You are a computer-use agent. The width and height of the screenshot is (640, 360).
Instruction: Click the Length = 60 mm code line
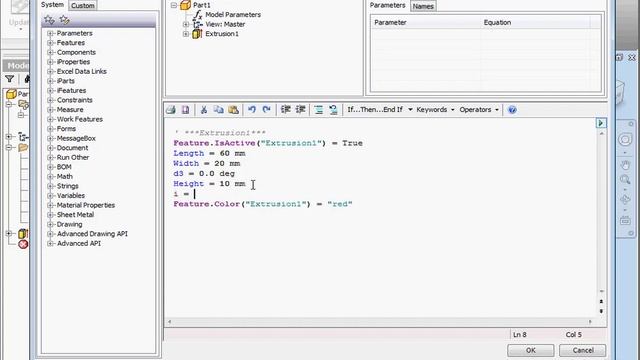tap(209, 153)
